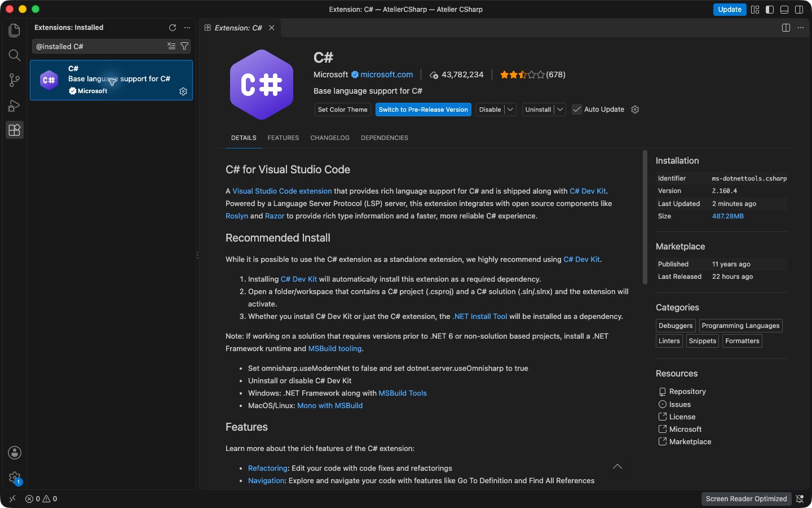Select the DETAILS tab

pyautogui.click(x=244, y=138)
